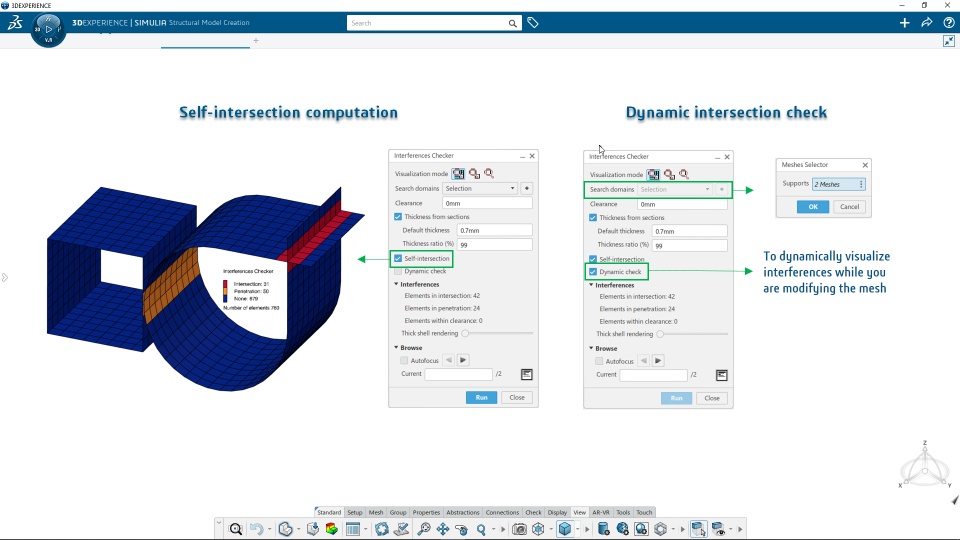Open the dropdown arrow beside the table icon
Viewport: 960px width, 540px height.
coord(366,529)
